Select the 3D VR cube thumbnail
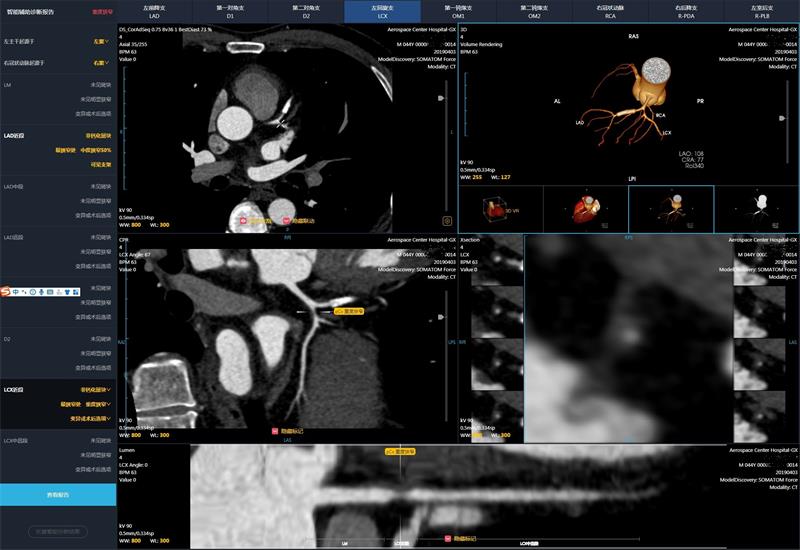 [501, 209]
